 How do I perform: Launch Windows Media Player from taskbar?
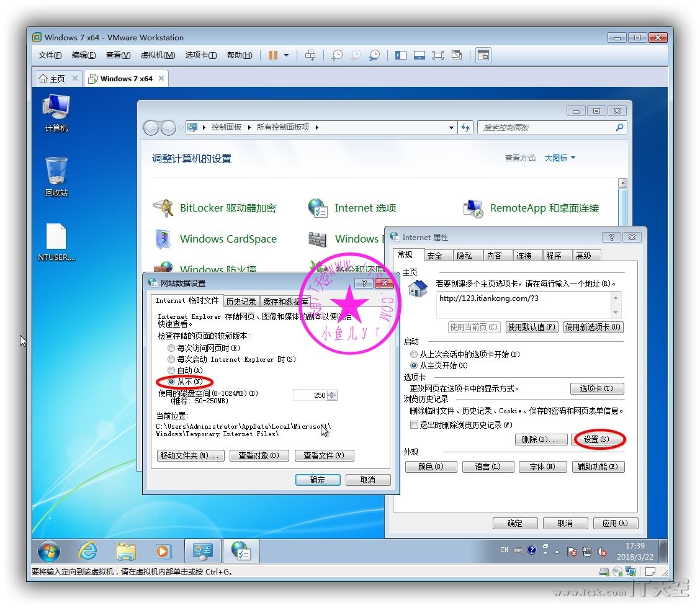point(163,550)
